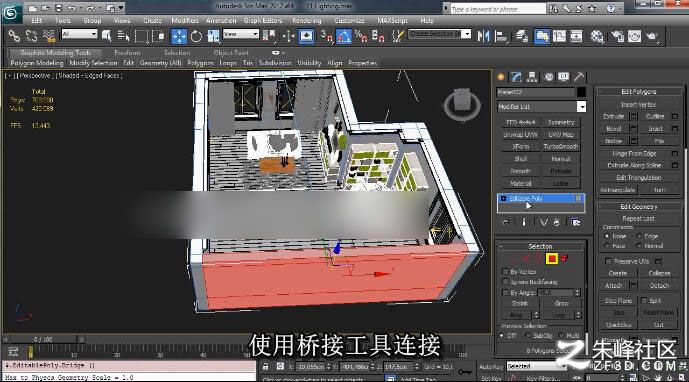
Task: Click the object color swatch
Action: pyautogui.click(x=581, y=92)
